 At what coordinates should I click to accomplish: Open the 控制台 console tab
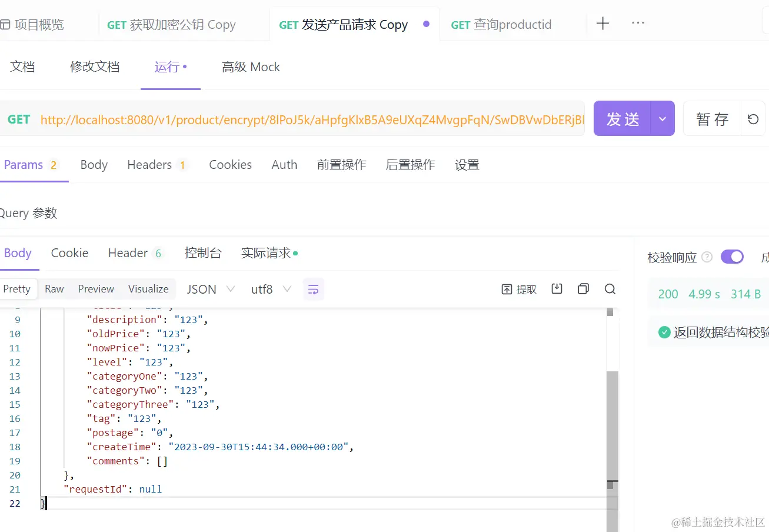[x=203, y=253]
